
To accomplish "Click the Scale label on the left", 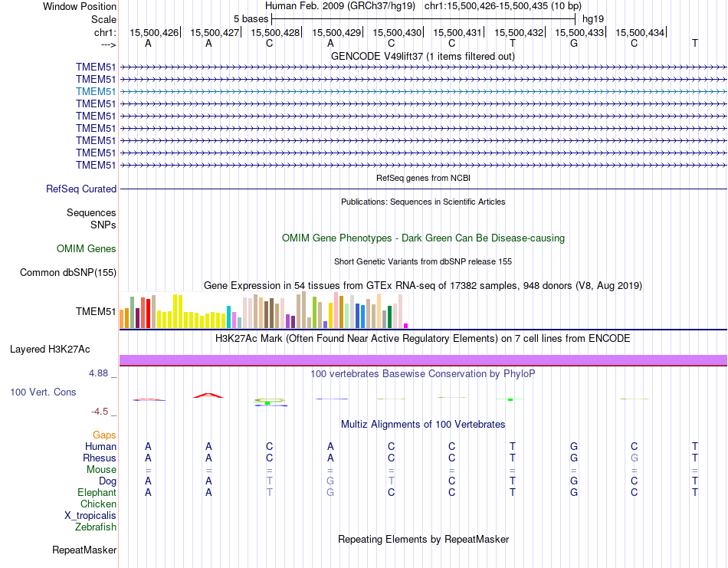I will click(x=103, y=19).
